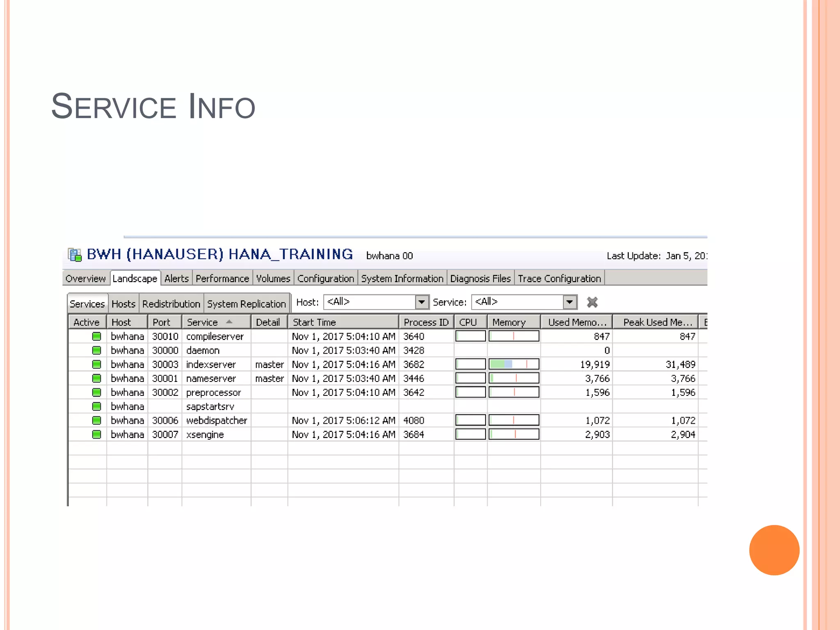The width and height of the screenshot is (840, 630).
Task: Click the Last Update timestamp
Action: (x=657, y=256)
